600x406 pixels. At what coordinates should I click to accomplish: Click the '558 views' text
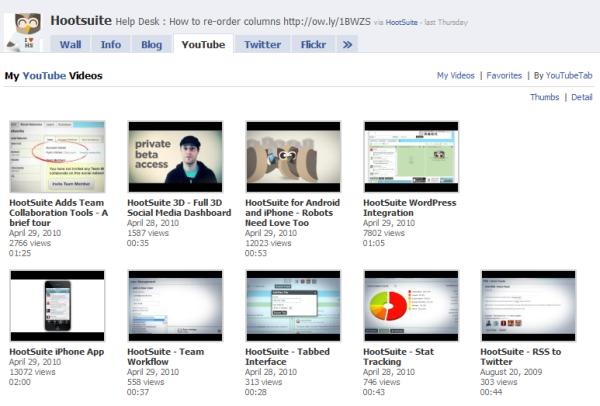pos(145,382)
